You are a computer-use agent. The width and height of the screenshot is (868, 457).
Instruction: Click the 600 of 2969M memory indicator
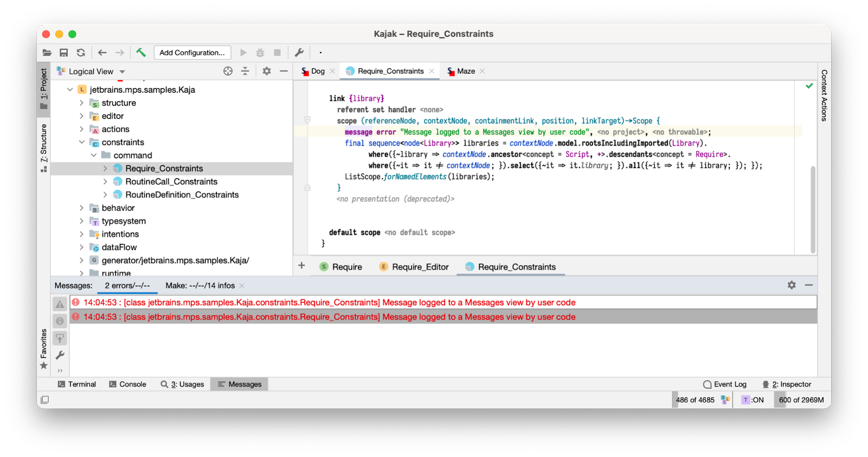point(801,400)
